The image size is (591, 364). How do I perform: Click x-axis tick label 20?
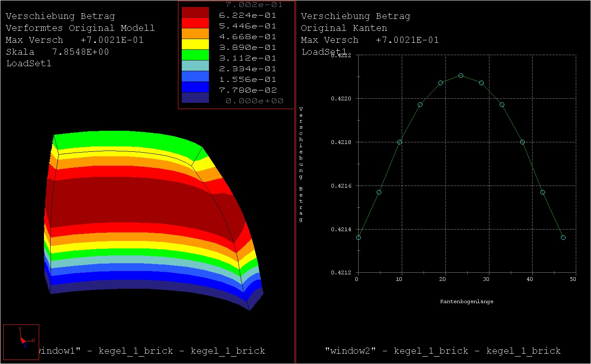coord(443,279)
